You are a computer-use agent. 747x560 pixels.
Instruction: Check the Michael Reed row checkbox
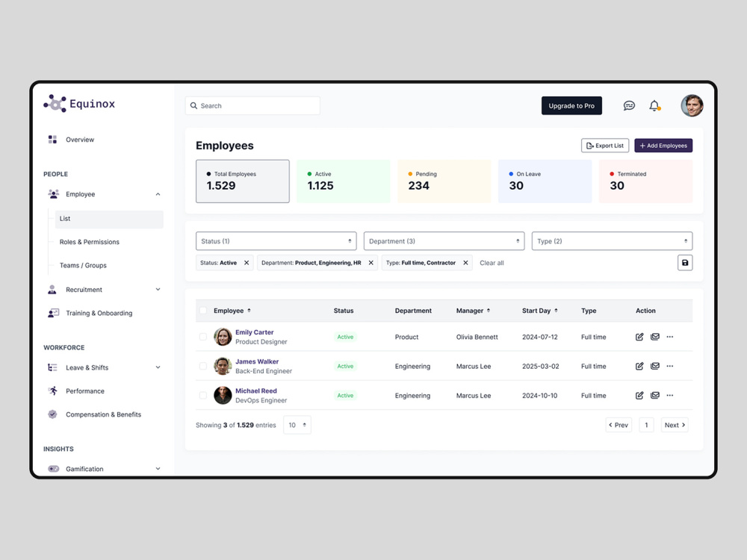(x=203, y=395)
